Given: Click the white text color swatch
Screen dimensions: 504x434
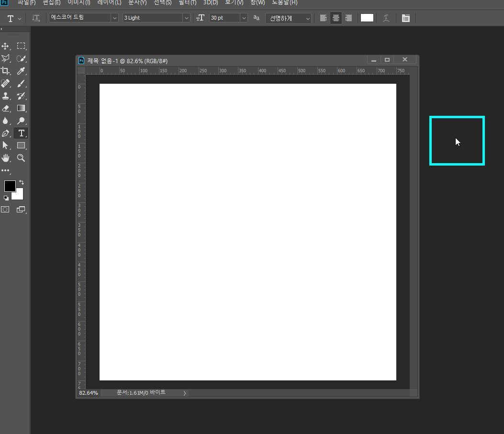Looking at the screenshot, I should [367, 18].
